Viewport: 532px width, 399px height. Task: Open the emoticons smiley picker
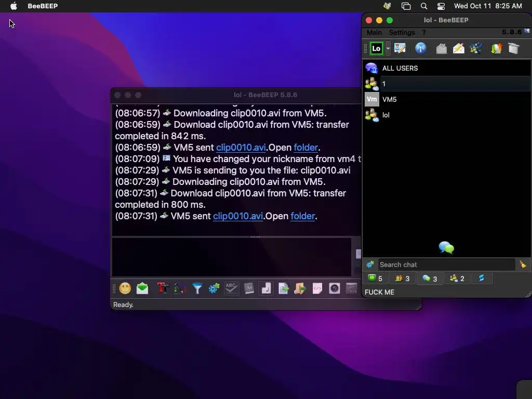[125, 288]
